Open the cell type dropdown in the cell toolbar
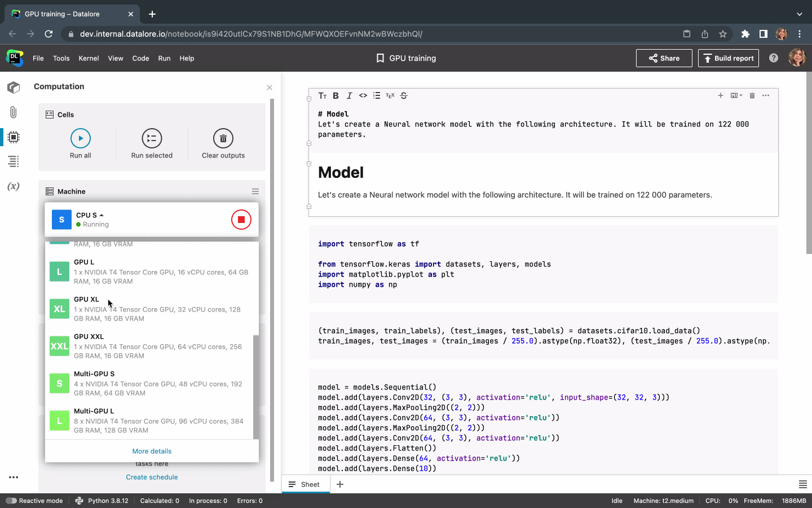The image size is (812, 508). [x=736, y=96]
